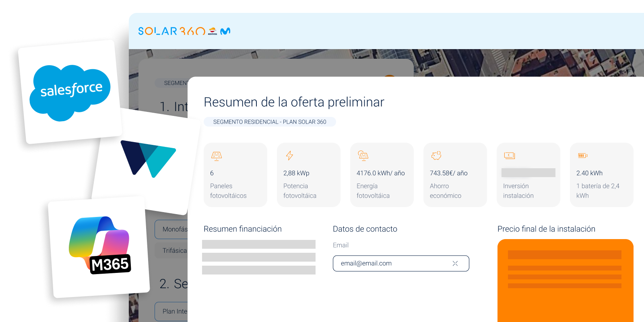Click the orange final price card
This screenshot has width=644, height=322.
[x=565, y=281]
